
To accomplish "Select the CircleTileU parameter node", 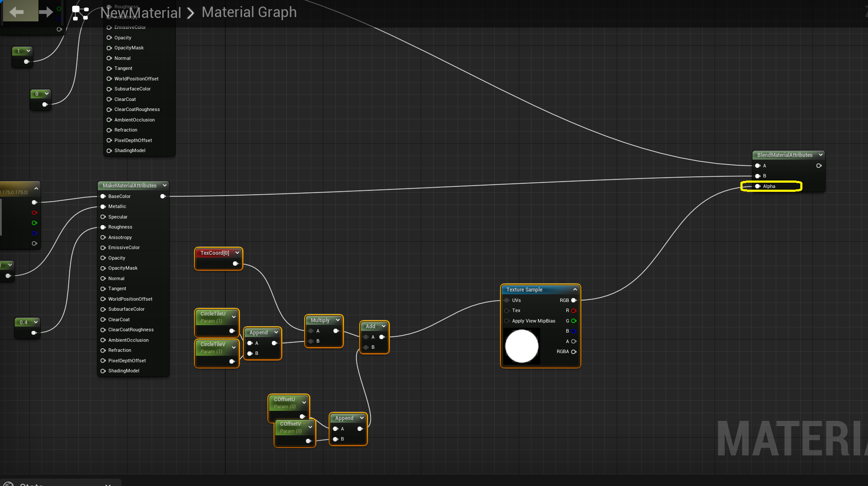I will pos(213,314).
